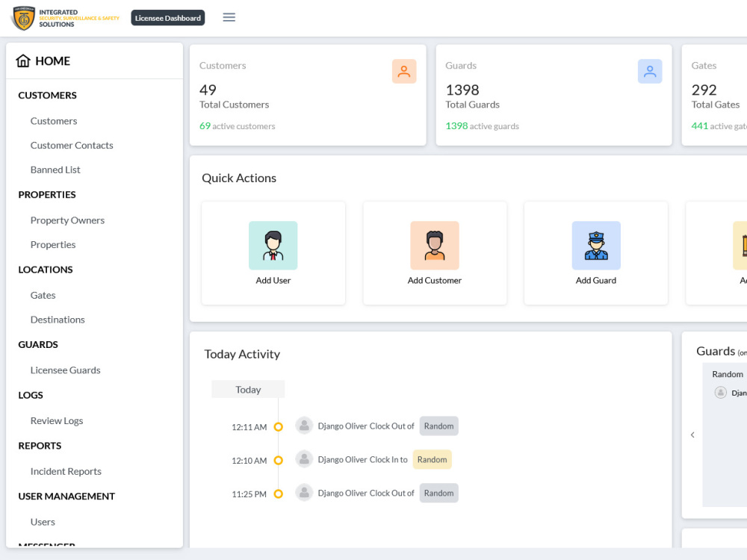Image resolution: width=747 pixels, height=560 pixels.
Task: Click the blue Guards card person icon
Action: point(650,72)
